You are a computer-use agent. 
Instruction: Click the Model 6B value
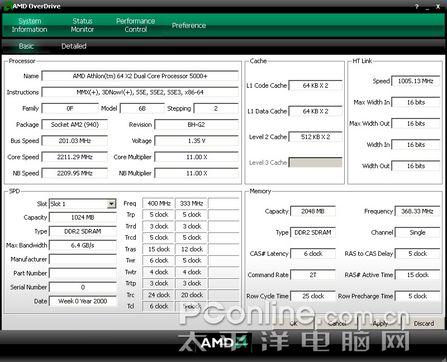pyautogui.click(x=142, y=108)
